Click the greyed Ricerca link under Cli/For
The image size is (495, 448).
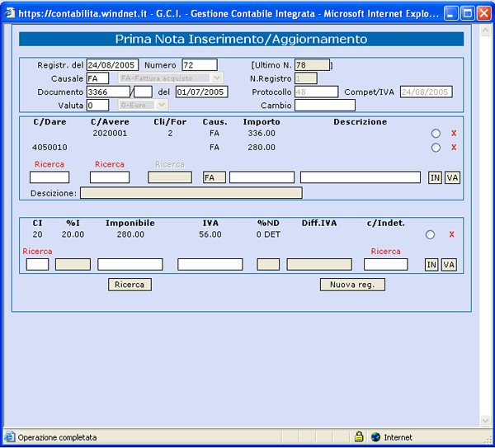click(170, 164)
